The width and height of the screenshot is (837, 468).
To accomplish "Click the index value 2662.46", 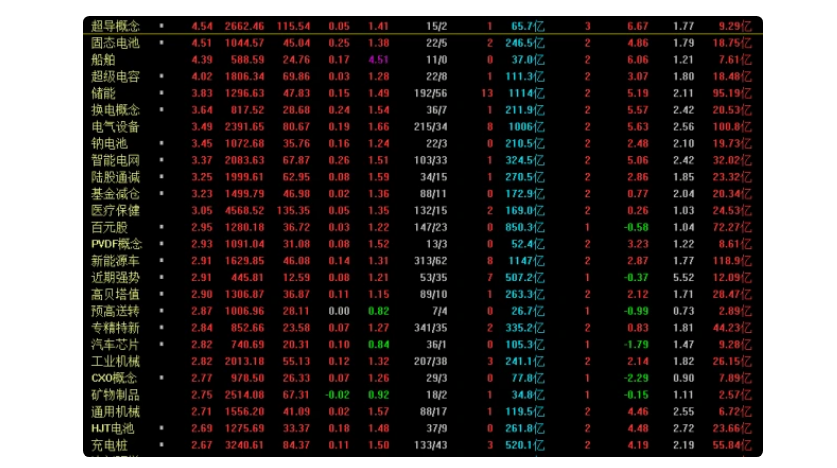I will pos(244,26).
